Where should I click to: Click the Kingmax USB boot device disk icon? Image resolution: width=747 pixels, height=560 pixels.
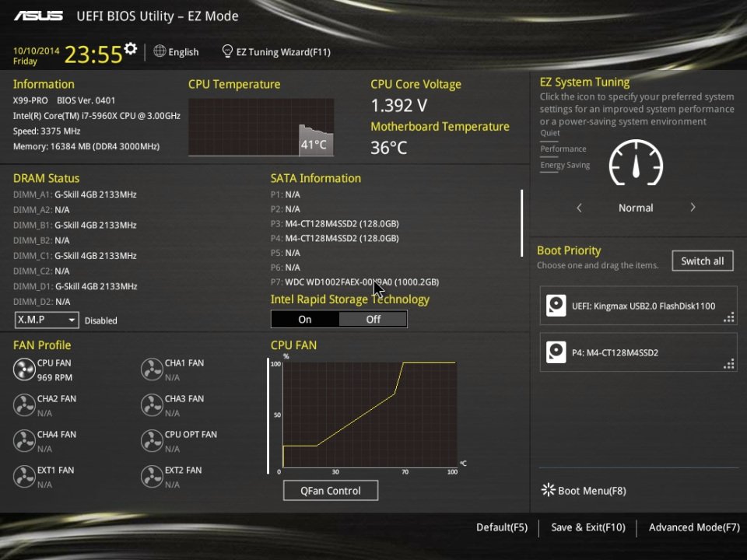pos(556,306)
